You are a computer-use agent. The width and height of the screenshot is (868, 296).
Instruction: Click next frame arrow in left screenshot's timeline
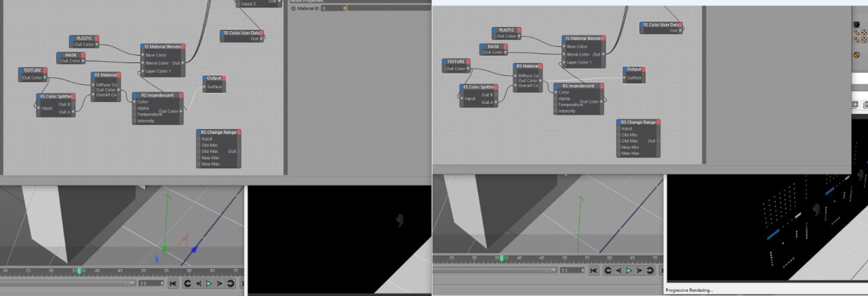click(x=219, y=283)
